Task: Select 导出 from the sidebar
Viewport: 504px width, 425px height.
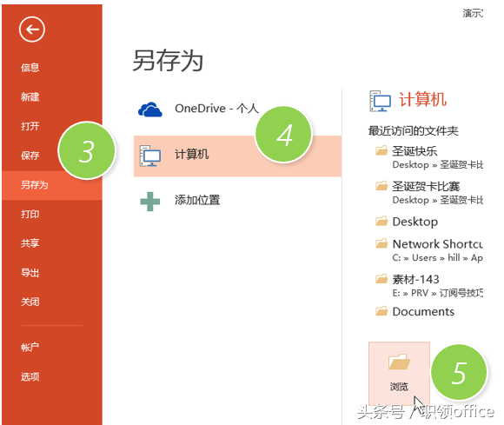Action: (x=30, y=273)
